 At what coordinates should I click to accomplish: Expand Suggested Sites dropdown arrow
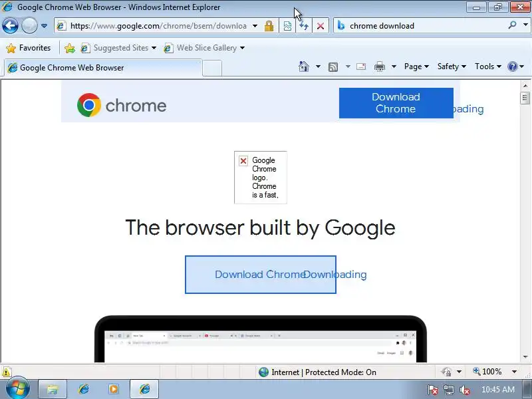[x=154, y=48]
